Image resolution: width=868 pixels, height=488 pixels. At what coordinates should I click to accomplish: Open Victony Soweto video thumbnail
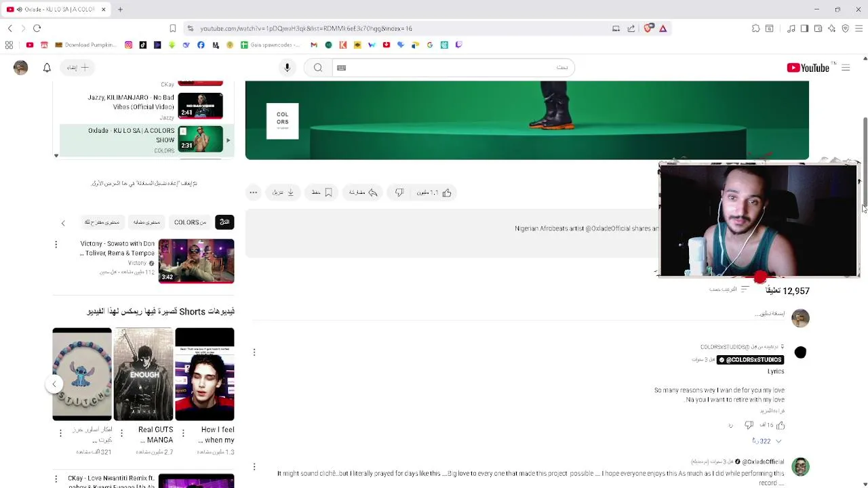[196, 261]
